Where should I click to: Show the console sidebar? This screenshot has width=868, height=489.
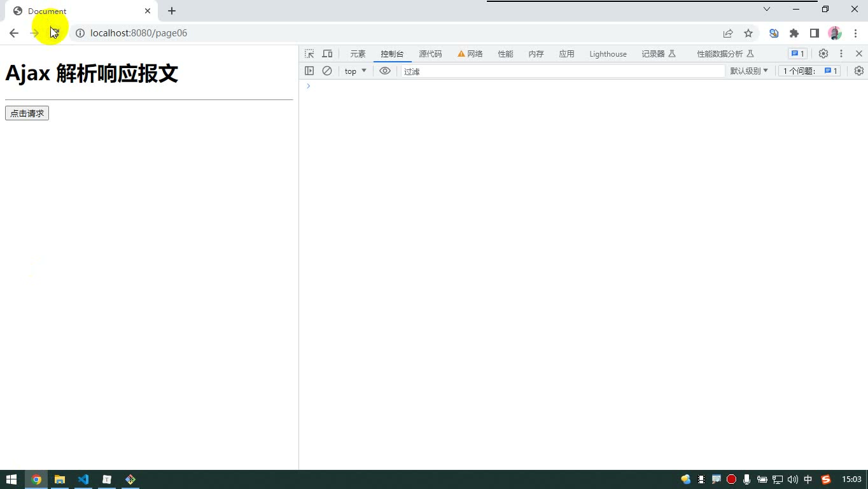point(309,71)
